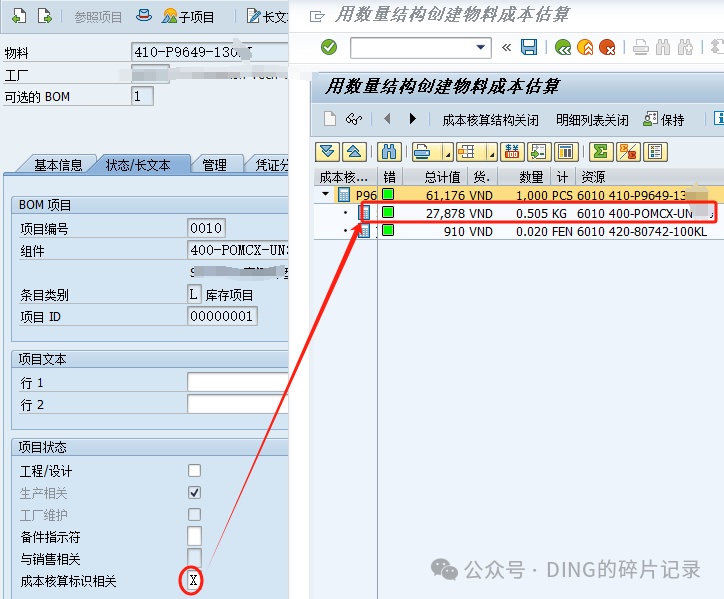Open the command field dropdown arrow
This screenshot has height=599, width=724.
click(481, 48)
